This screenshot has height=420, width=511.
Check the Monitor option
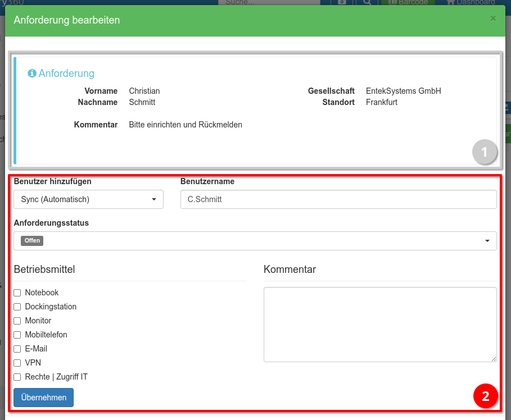[x=17, y=321]
